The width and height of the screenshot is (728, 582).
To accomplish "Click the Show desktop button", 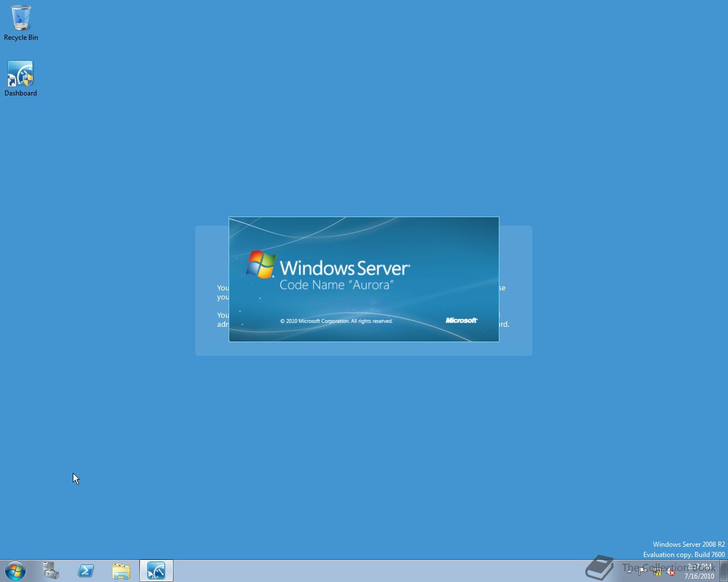I will (723, 571).
